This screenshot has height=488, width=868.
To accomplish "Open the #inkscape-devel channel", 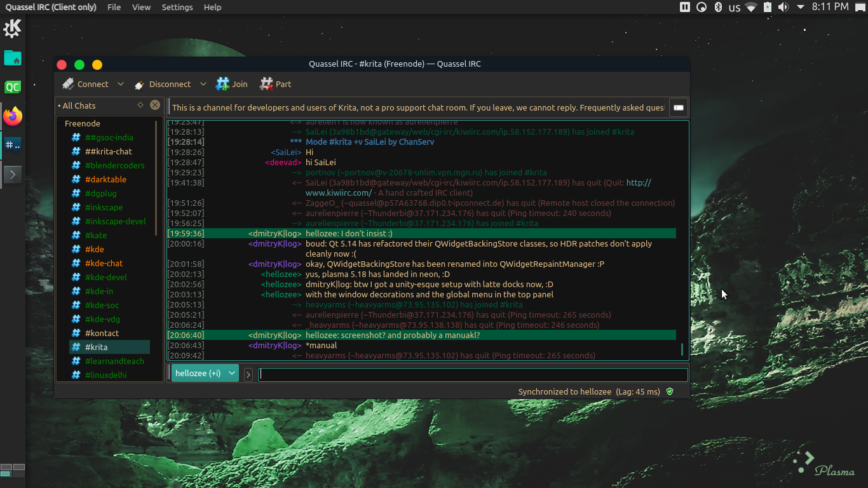I will pyautogui.click(x=116, y=221).
